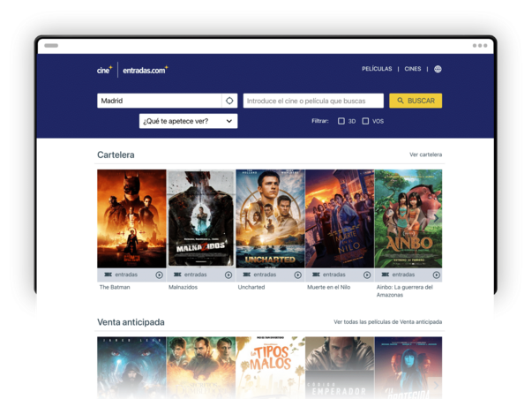Click the Venta anticipada section heading
532x399 pixels.
131,322
